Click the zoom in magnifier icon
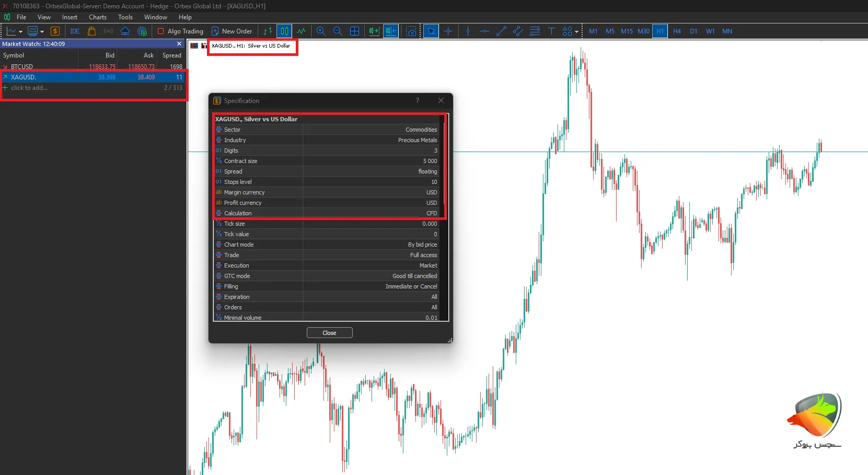The image size is (868, 475). 321,31
